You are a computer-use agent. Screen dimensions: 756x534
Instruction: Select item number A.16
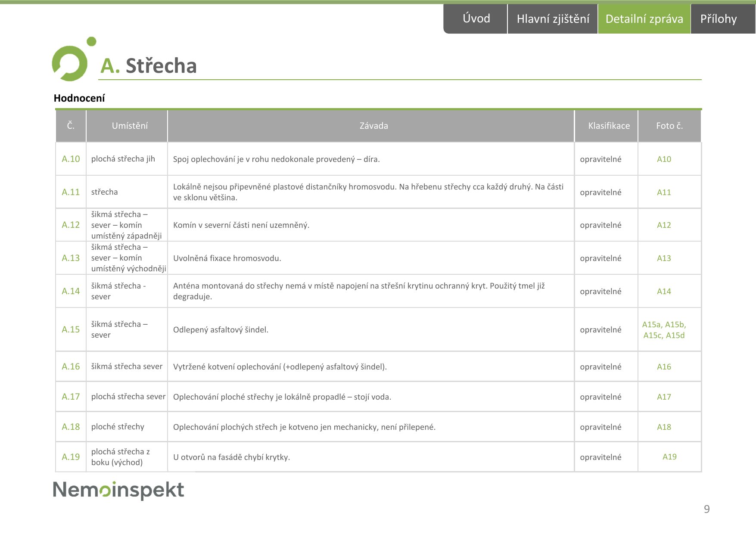click(71, 366)
